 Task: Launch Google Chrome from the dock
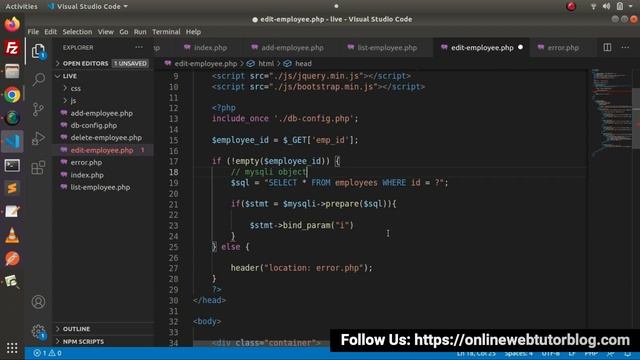pyautogui.click(x=12, y=95)
